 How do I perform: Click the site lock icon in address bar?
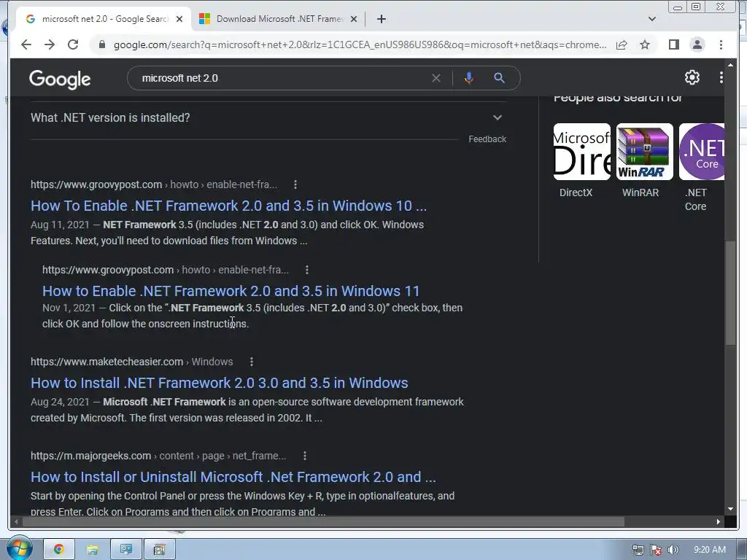[x=101, y=44]
